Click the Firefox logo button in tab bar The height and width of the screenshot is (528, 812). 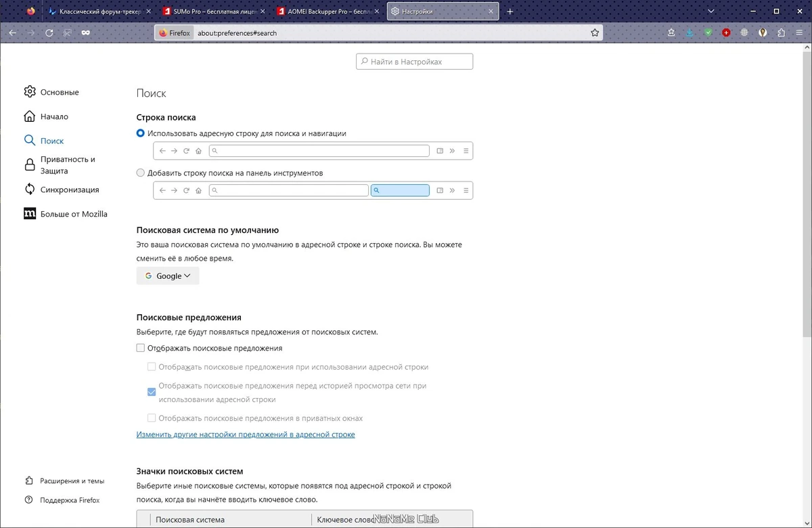point(31,12)
